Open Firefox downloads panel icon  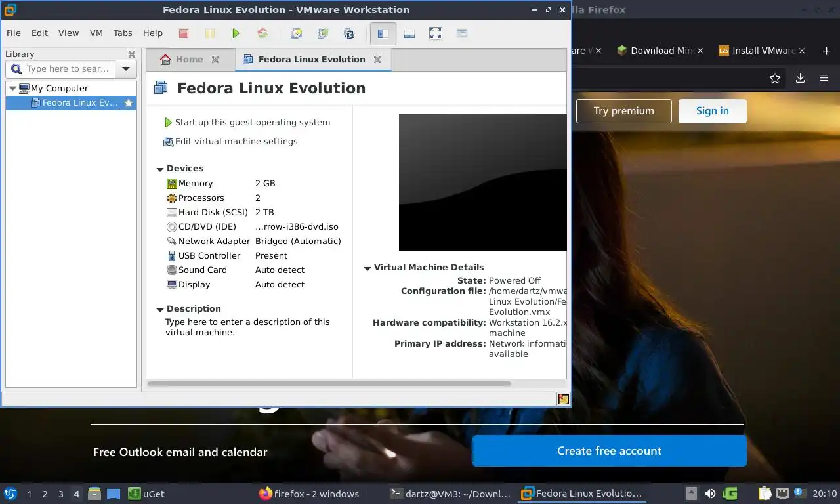[x=800, y=78]
